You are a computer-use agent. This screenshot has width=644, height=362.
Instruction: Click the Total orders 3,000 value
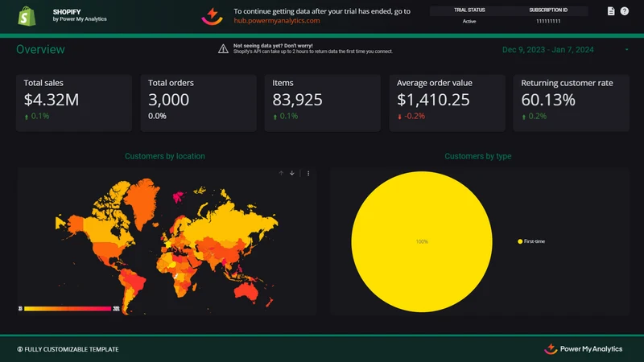(168, 100)
